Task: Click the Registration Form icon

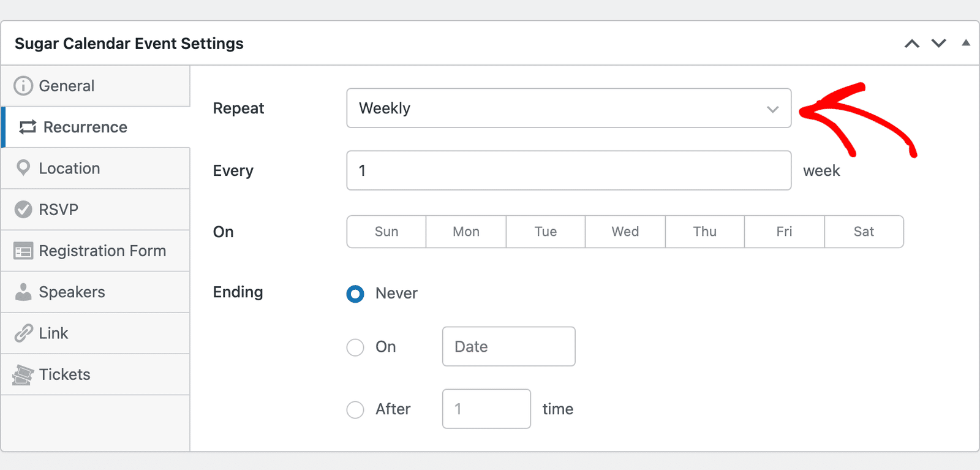Action: 23,251
